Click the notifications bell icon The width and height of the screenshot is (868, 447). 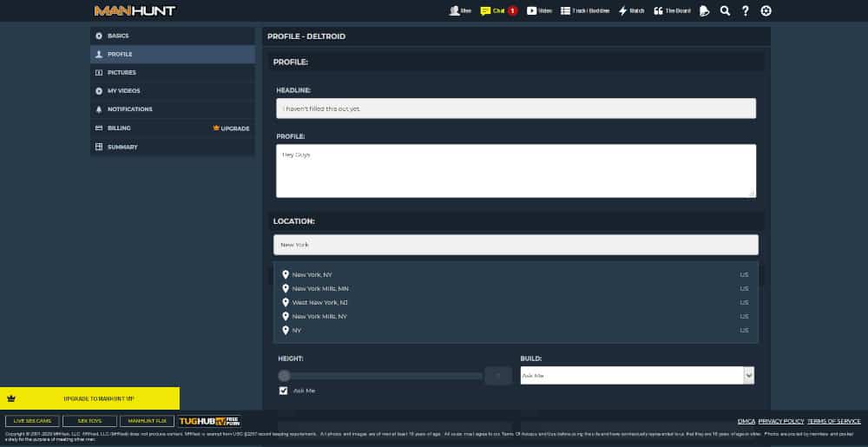(704, 10)
